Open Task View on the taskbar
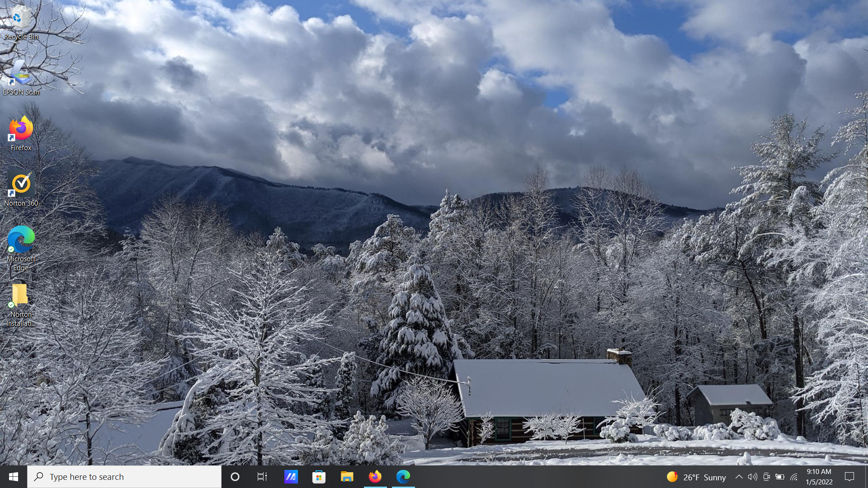This screenshot has width=868, height=488. [x=262, y=477]
